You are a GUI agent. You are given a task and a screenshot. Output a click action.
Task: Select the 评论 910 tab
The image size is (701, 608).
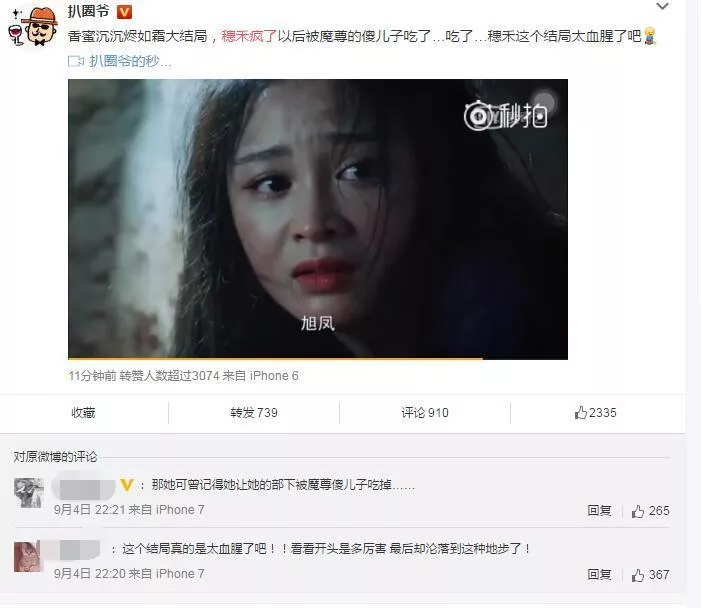pos(425,413)
